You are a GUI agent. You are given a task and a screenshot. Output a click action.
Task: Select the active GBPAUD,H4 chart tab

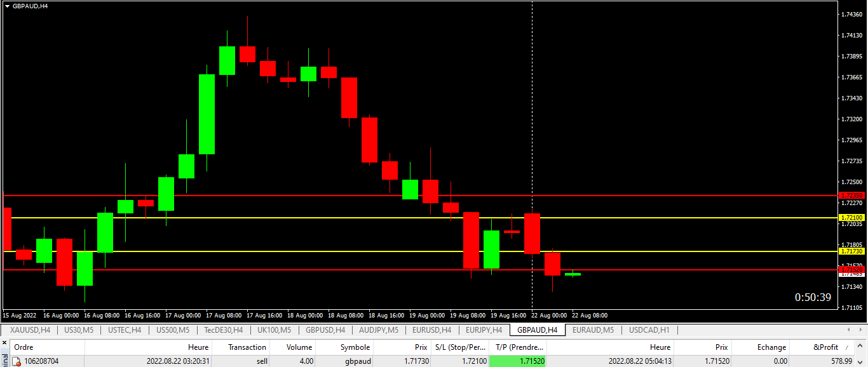pos(537,330)
